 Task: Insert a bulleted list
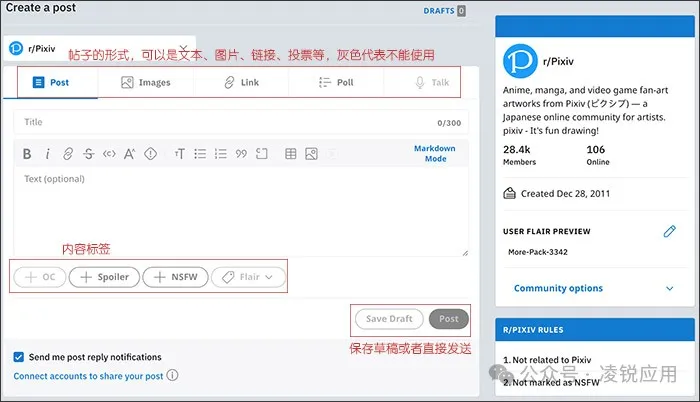200,154
